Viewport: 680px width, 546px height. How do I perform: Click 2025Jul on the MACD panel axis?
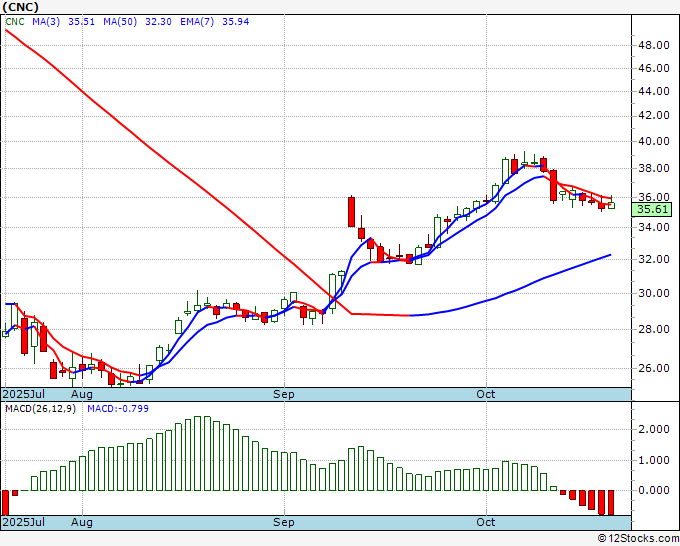click(x=23, y=522)
